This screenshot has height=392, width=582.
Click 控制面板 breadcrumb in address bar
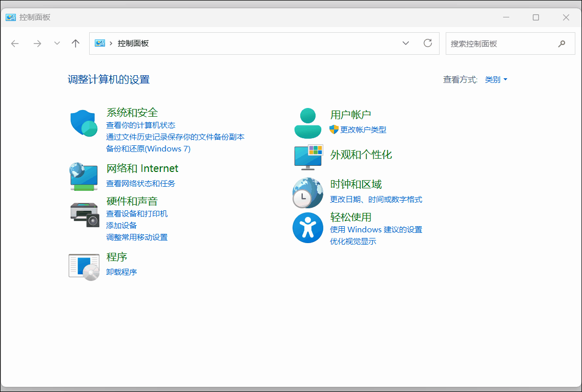coord(133,43)
